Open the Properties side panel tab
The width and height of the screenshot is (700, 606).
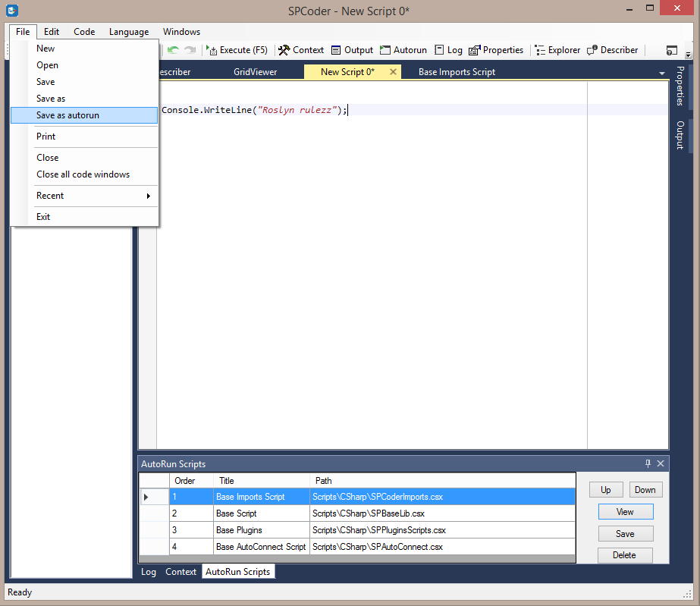tap(680, 86)
